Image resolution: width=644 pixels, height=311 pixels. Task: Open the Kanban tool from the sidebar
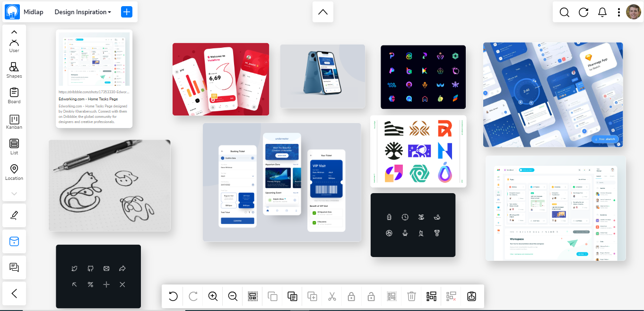point(14,122)
